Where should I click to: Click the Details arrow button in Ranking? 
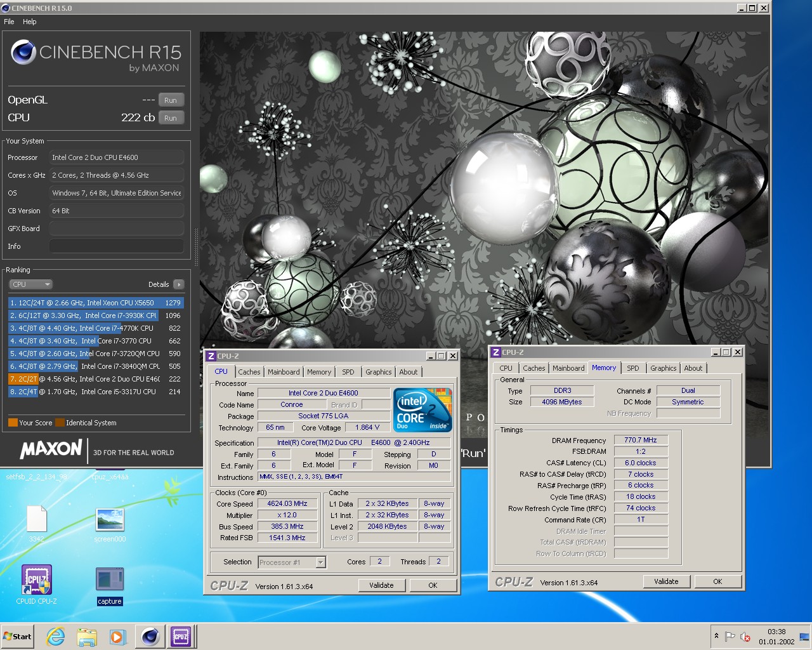point(179,284)
